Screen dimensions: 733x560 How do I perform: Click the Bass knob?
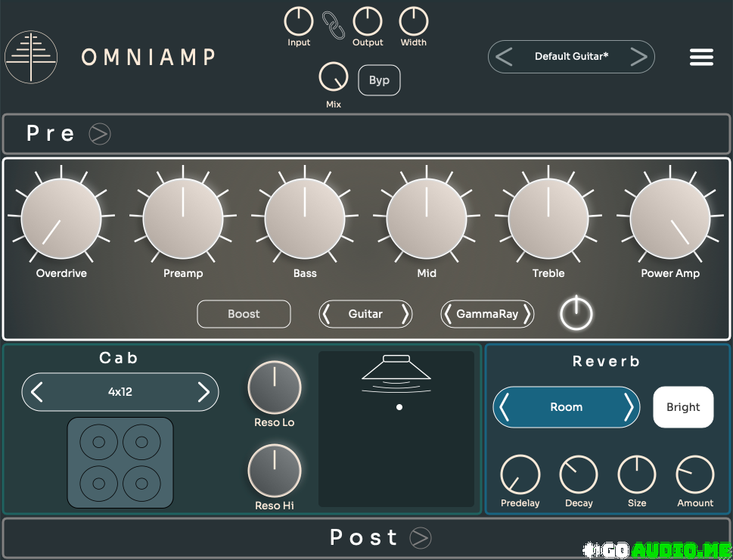(x=305, y=218)
